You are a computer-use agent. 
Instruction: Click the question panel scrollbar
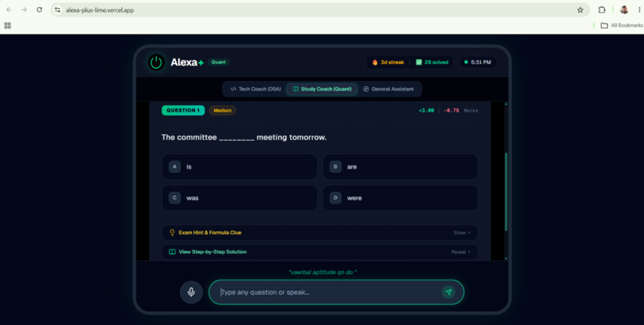pos(506,192)
